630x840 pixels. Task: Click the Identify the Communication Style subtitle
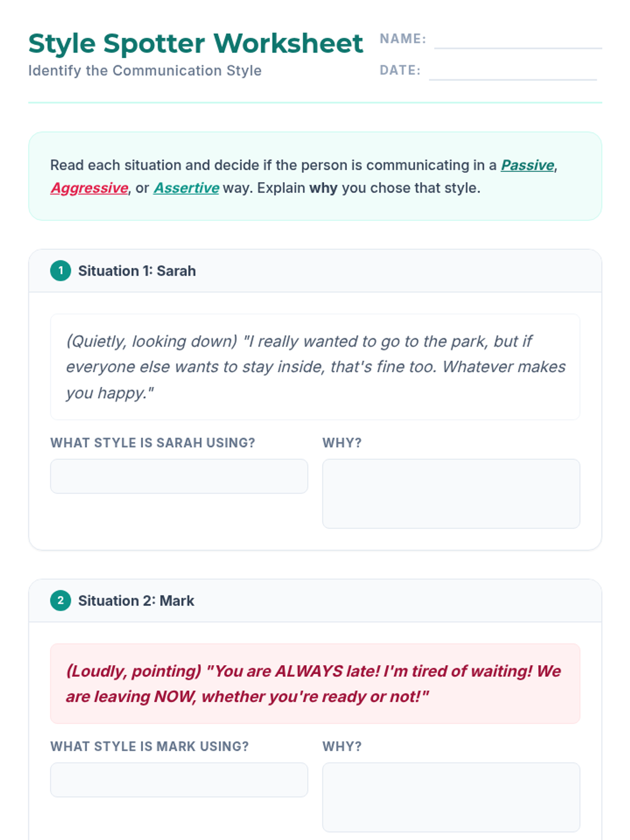[145, 71]
